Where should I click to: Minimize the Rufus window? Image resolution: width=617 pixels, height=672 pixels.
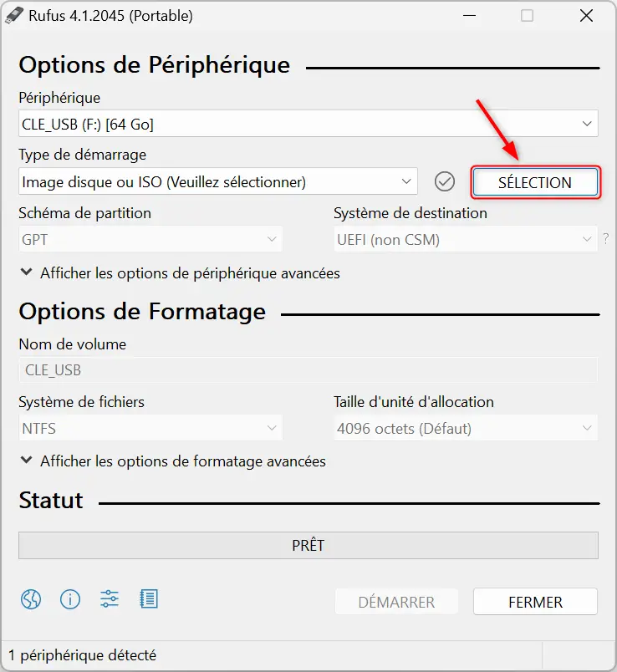click(470, 16)
